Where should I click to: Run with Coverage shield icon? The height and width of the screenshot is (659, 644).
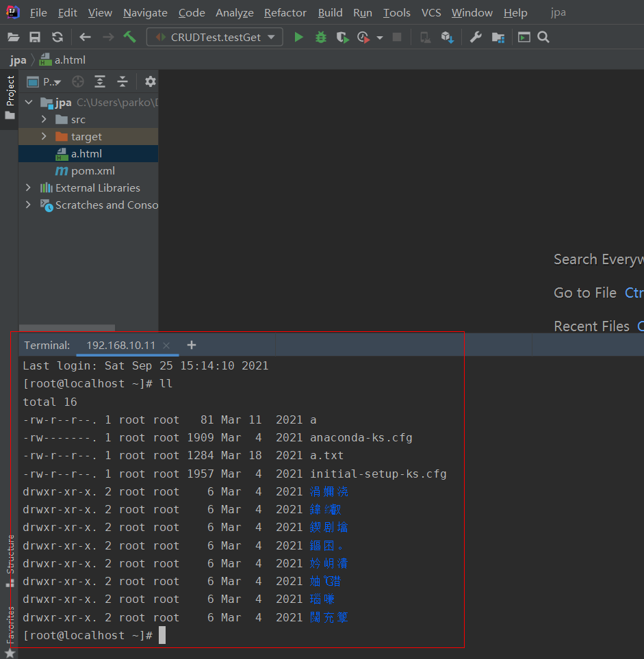343,38
